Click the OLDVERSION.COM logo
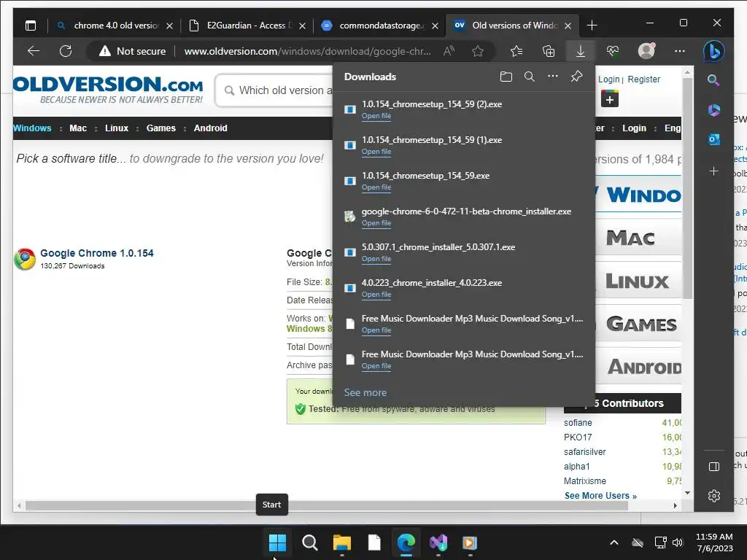Viewport: 747px width, 560px height. pos(108,90)
